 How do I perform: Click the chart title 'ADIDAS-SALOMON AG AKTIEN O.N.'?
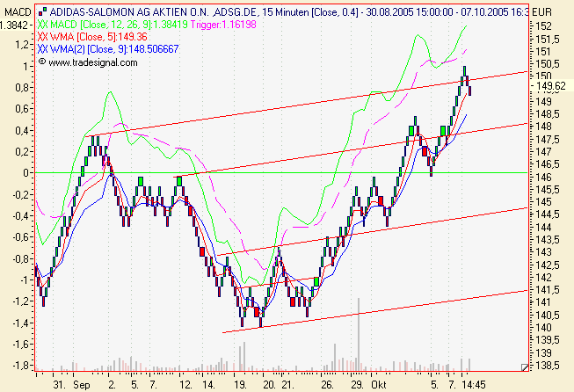(x=129, y=12)
